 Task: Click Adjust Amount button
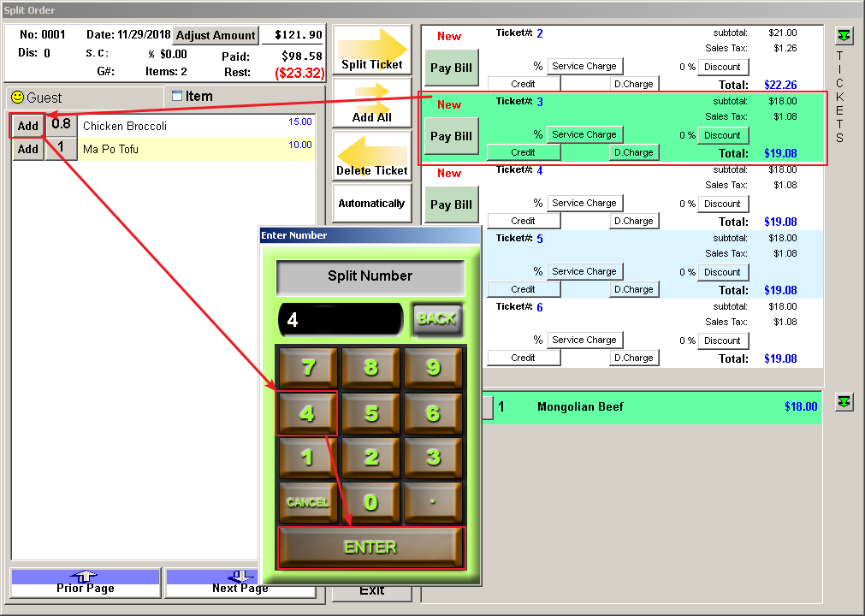[216, 35]
